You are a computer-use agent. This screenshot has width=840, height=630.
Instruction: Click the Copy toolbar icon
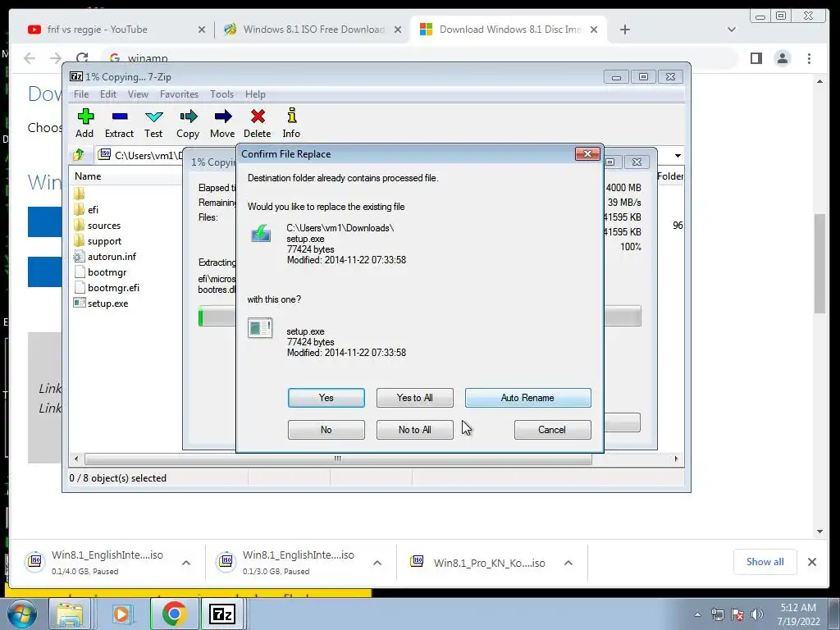(188, 123)
